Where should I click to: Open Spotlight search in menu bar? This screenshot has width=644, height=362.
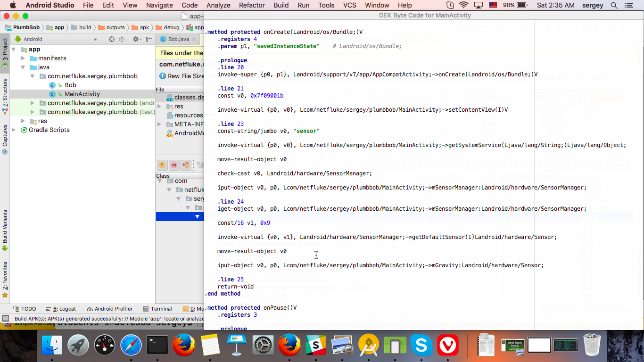(x=614, y=5)
